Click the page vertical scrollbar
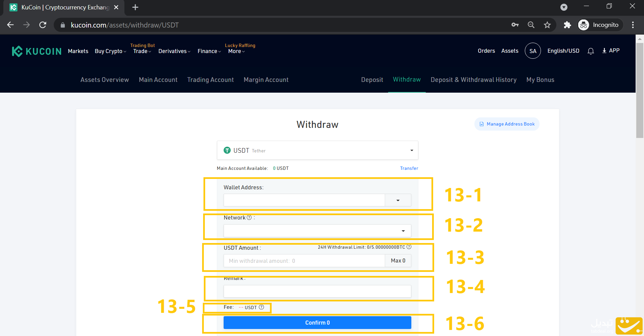 click(640, 91)
